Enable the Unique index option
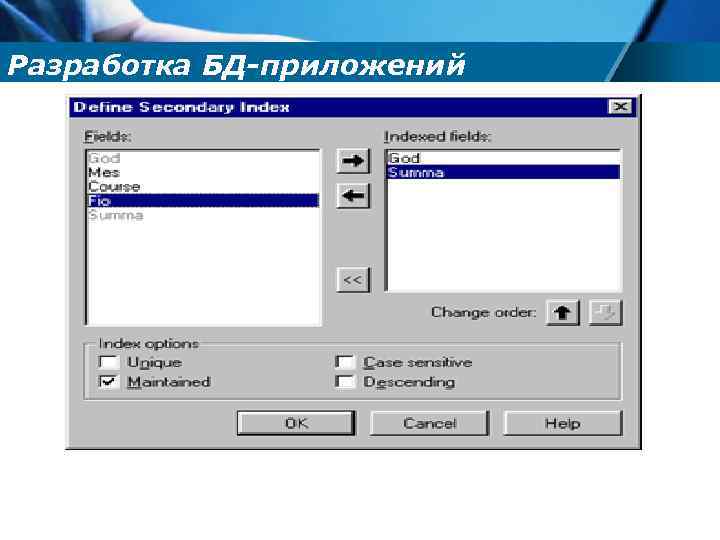720x540 pixels. point(109,362)
